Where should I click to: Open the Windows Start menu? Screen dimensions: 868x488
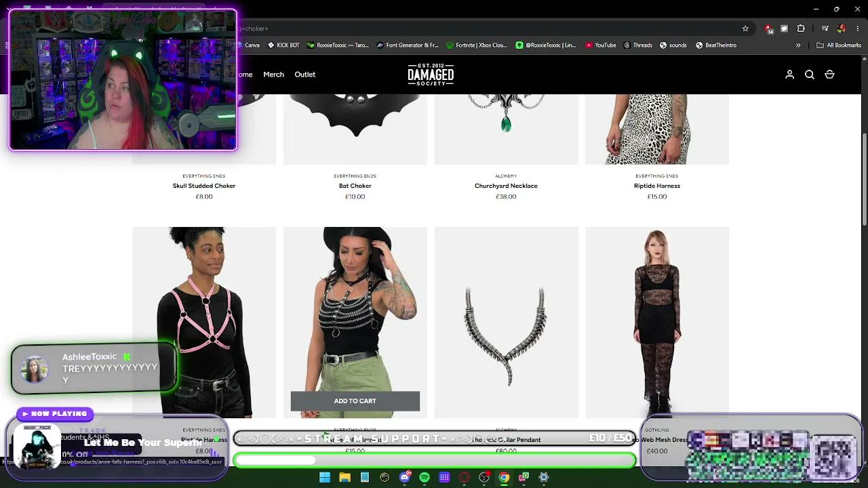[325, 478]
